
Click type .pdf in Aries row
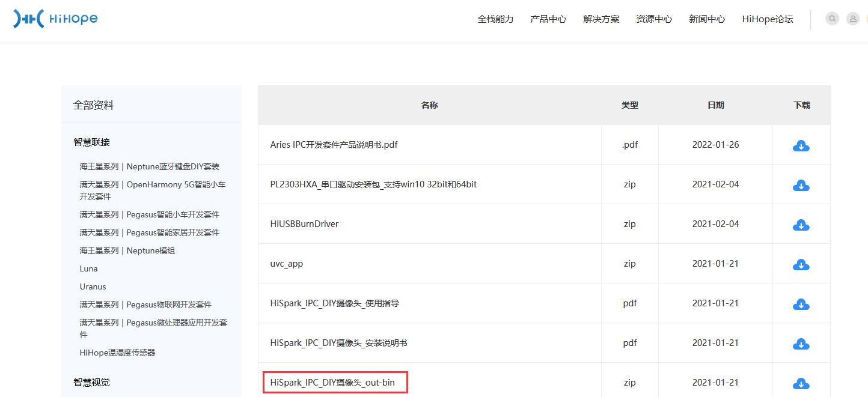click(x=630, y=145)
